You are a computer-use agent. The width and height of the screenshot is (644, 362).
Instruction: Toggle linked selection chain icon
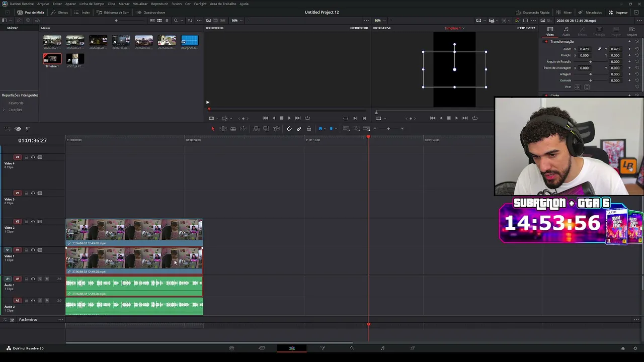pyautogui.click(x=299, y=129)
